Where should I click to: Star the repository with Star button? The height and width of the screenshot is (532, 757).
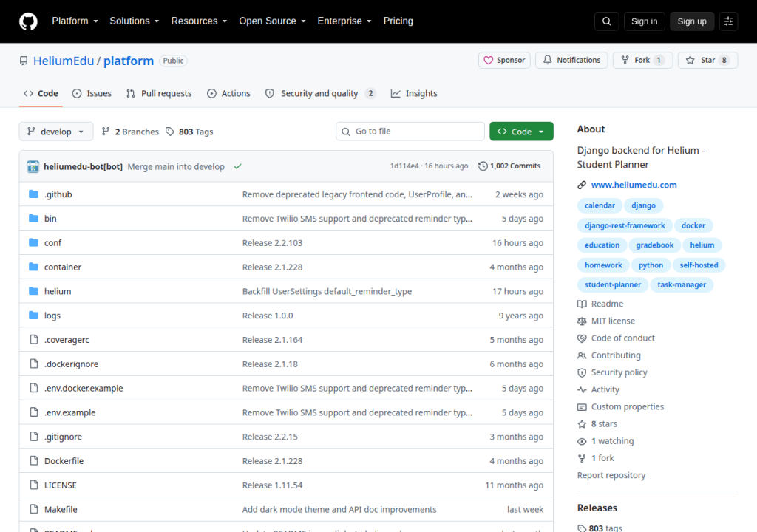[x=707, y=61]
